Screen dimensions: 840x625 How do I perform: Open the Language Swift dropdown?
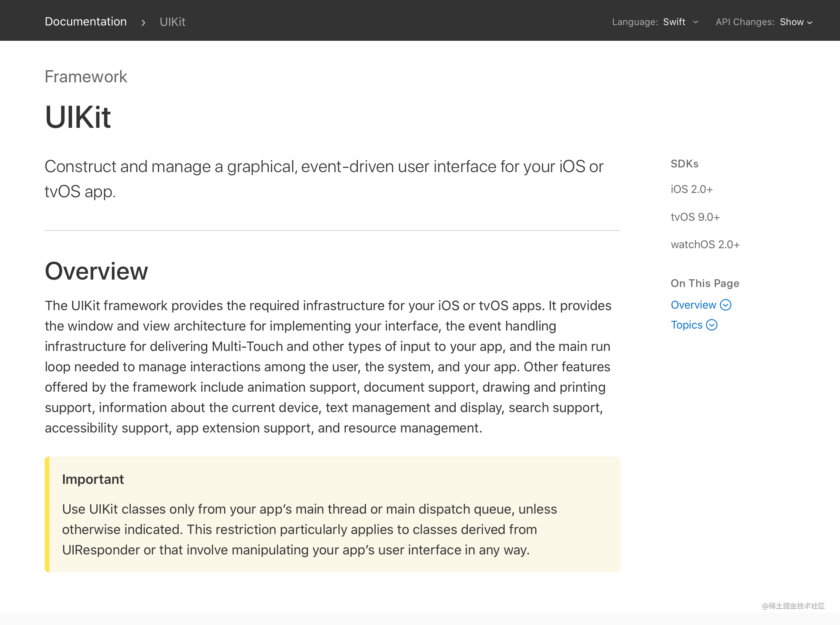pos(681,22)
